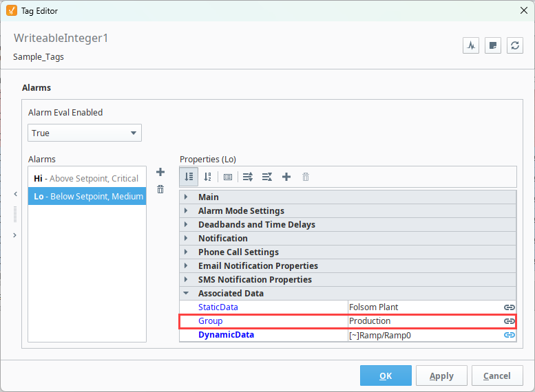Open Alarm Eval Enabled dropdown
Image resolution: width=535 pixels, height=392 pixels.
point(85,133)
